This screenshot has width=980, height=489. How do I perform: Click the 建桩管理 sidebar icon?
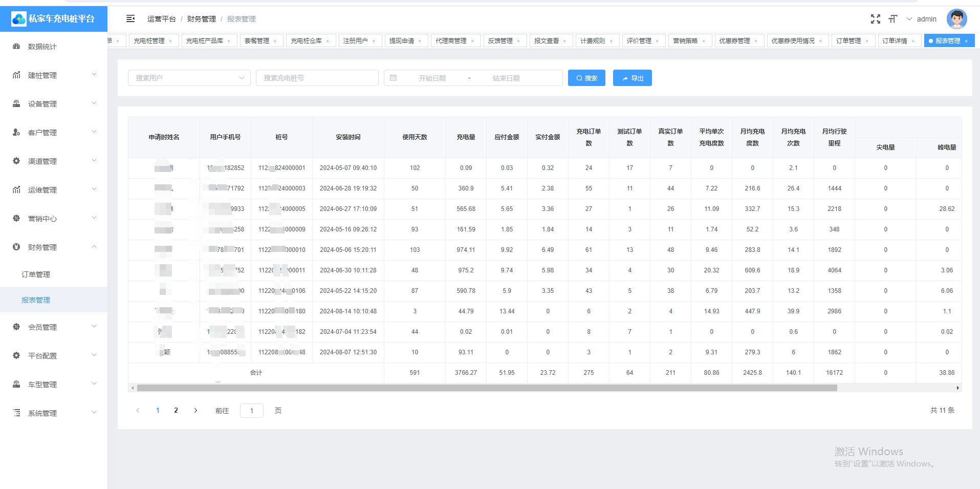(16, 75)
